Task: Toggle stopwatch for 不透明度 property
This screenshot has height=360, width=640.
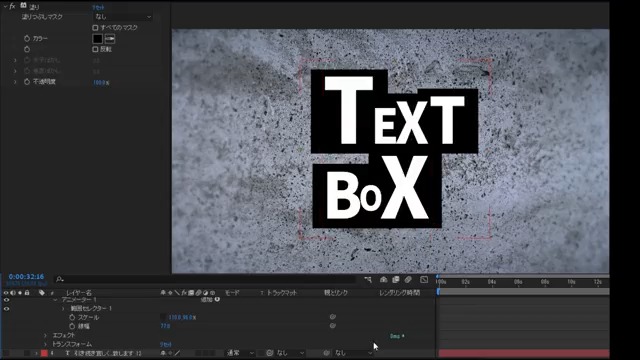Action: tap(27, 82)
